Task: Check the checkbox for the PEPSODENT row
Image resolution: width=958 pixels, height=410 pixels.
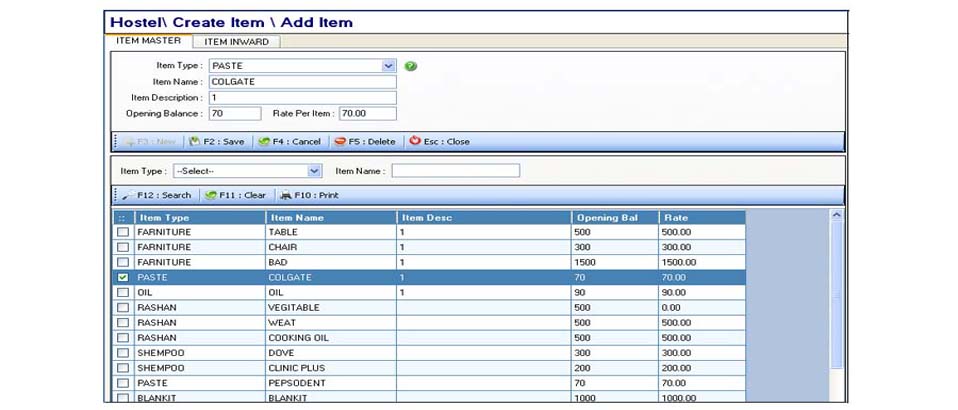Action: 123,383
